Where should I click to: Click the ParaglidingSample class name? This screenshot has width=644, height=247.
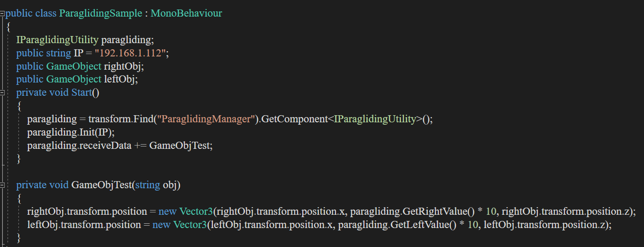point(100,13)
